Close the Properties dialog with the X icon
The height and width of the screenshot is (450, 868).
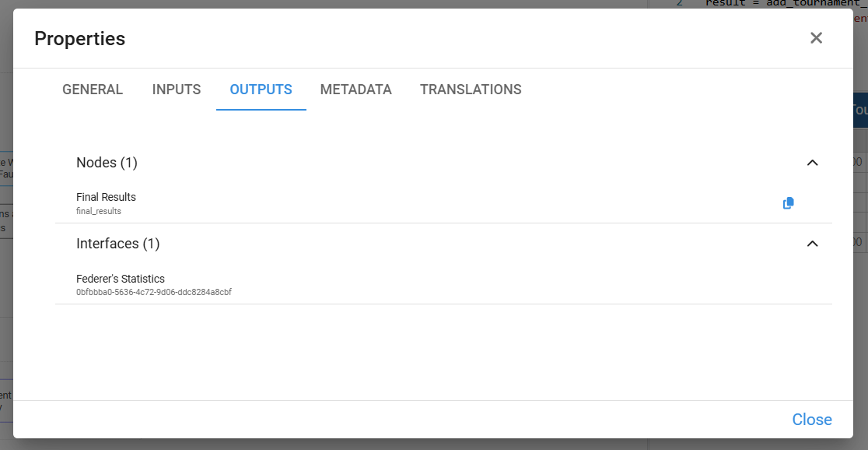pos(816,38)
